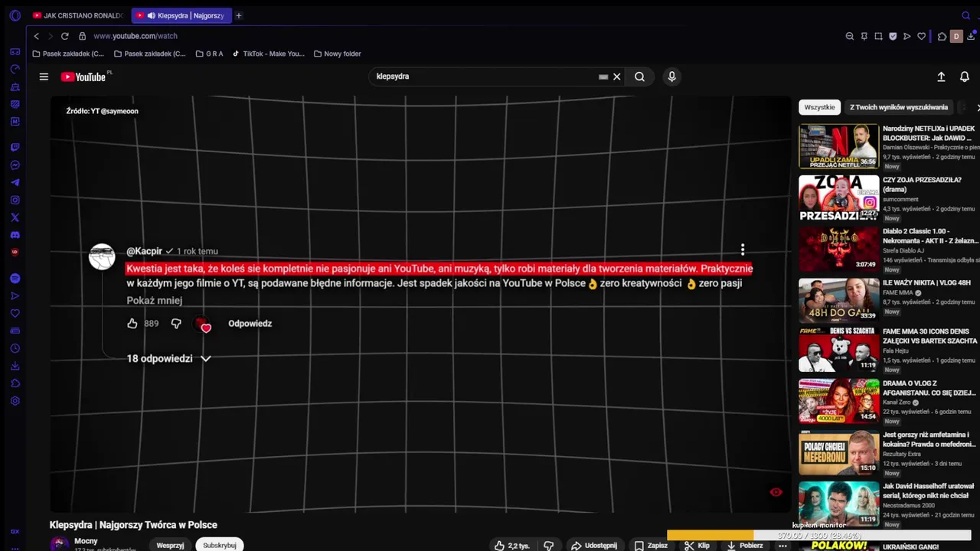Open GX Corner gamepad icon in sidebar
The height and width of the screenshot is (551, 980).
point(15,52)
